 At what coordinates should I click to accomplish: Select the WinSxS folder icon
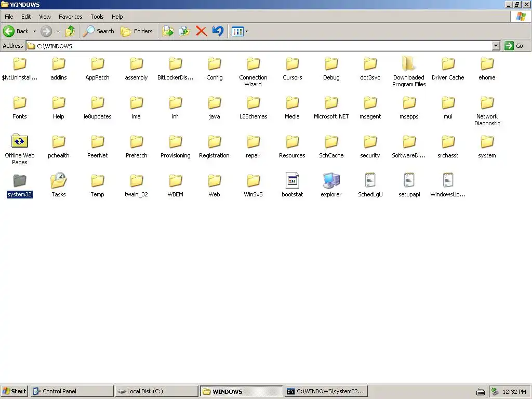[253, 180]
